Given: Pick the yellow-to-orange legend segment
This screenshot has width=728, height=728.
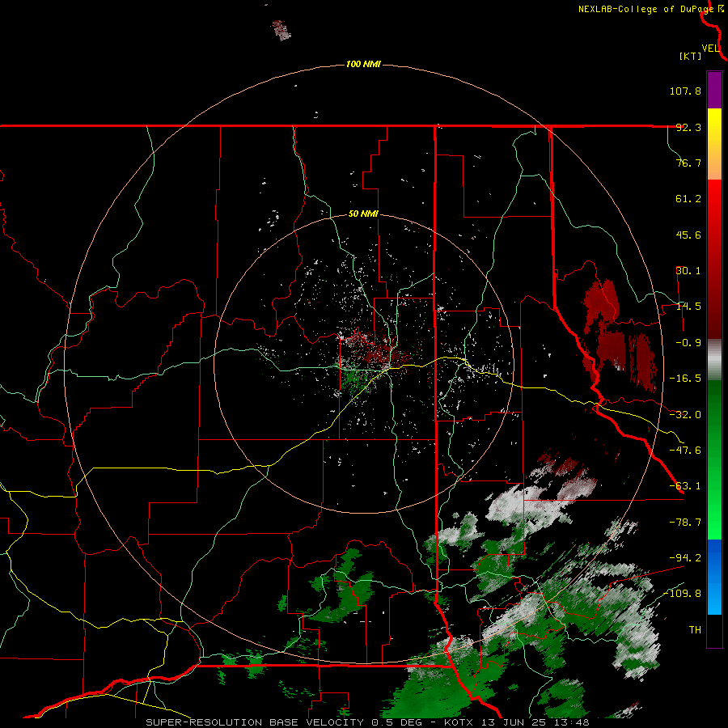Looking at the screenshot, I should [714, 144].
